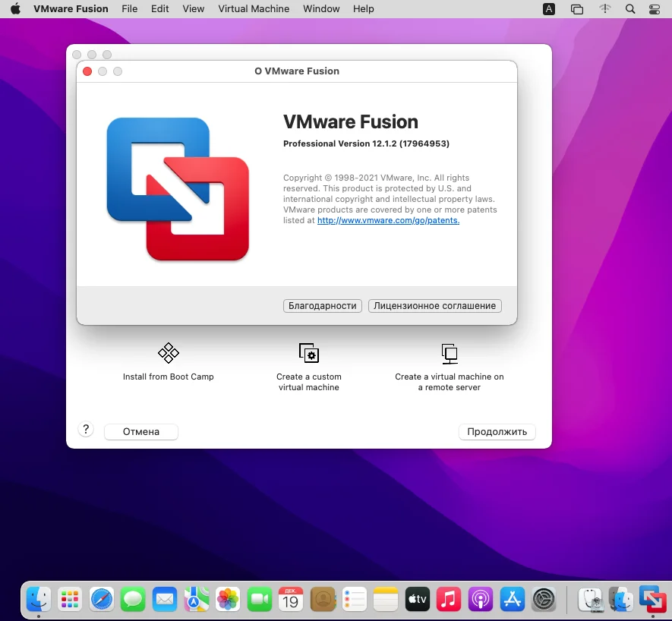Open Reminders in the Dock

(354, 599)
